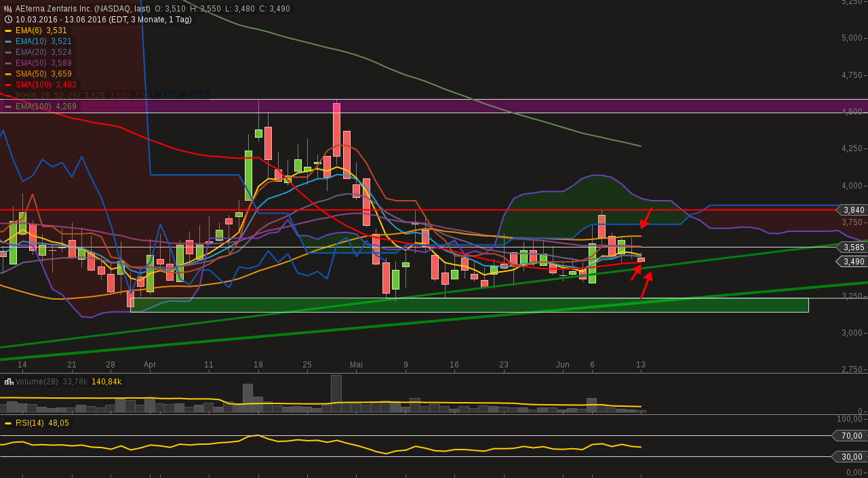
Task: Click the clock icon beside the date range
Action: click(x=8, y=20)
